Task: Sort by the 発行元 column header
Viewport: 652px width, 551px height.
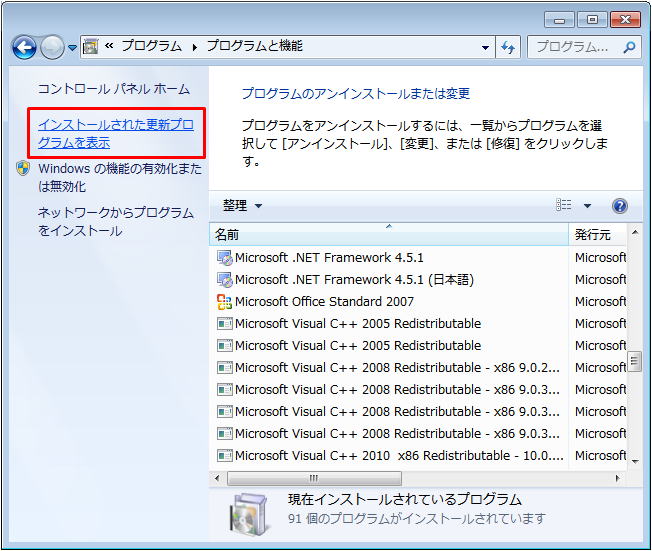Action: 598,235
